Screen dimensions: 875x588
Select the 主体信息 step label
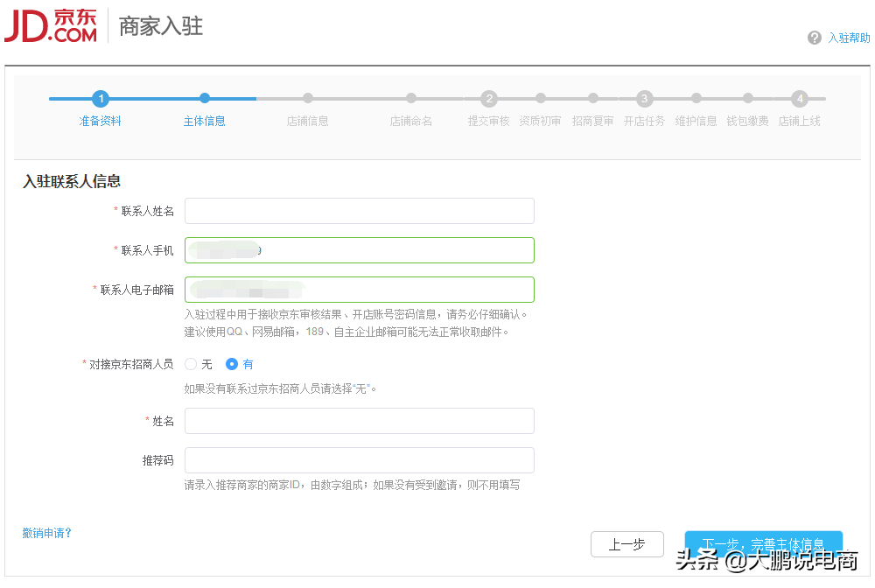(204, 121)
